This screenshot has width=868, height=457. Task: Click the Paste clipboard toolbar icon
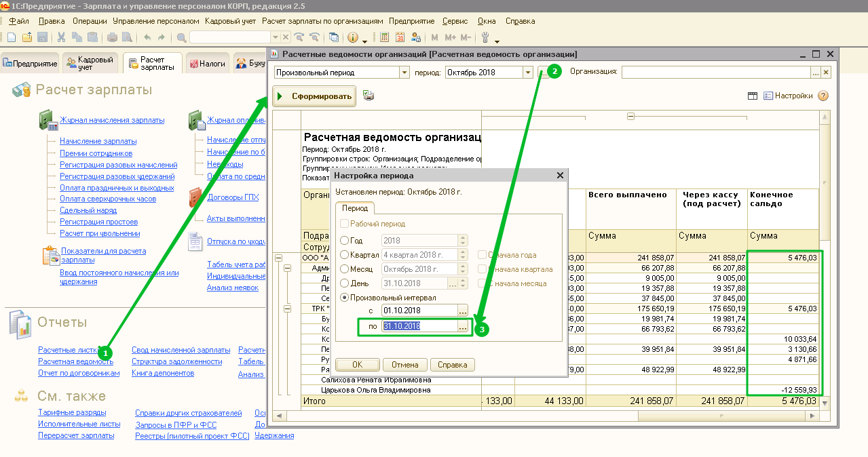pos(92,37)
